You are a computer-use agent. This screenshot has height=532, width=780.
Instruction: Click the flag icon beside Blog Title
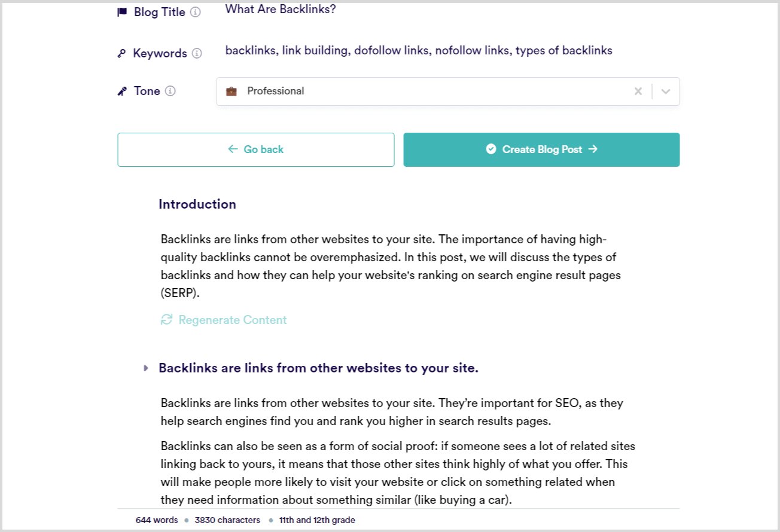click(x=122, y=12)
